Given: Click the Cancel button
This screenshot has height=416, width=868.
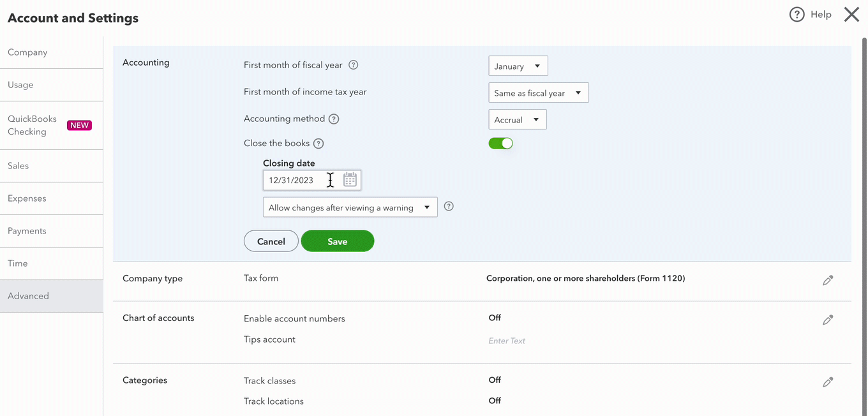Looking at the screenshot, I should point(271,241).
